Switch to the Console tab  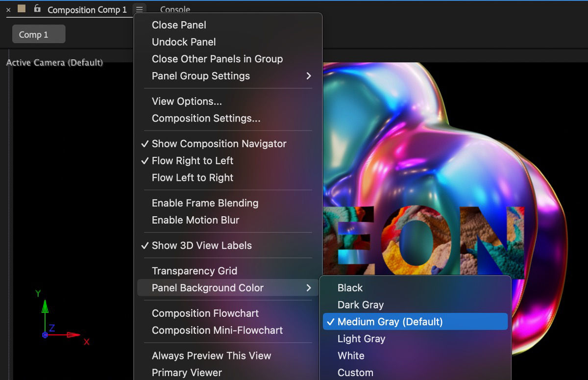point(175,9)
